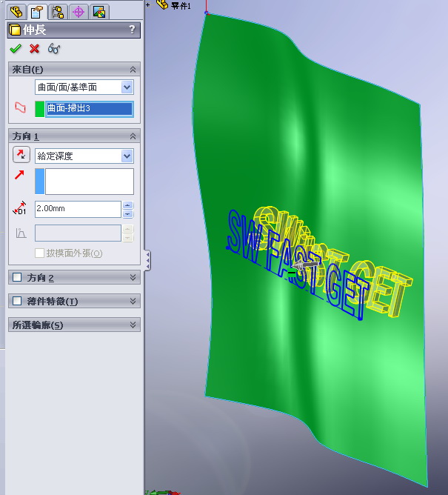448x495 pixels.
Task: Collapse the 來自(F) section
Action: (x=133, y=70)
